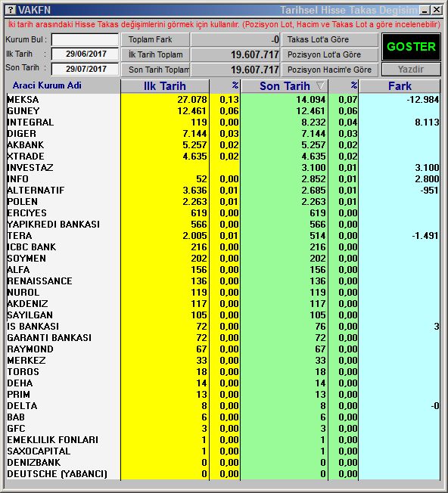Select the DEHA row name
The height and width of the screenshot is (493, 448).
[20, 383]
